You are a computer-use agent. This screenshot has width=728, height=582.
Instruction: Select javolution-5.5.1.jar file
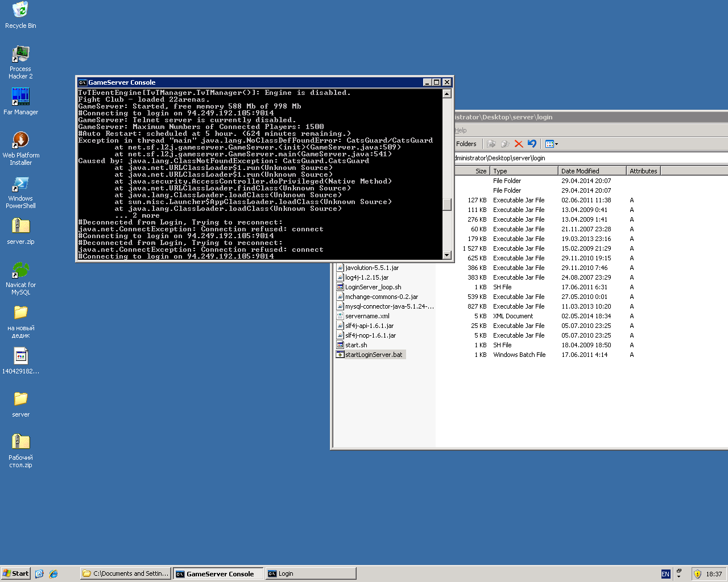click(372, 268)
